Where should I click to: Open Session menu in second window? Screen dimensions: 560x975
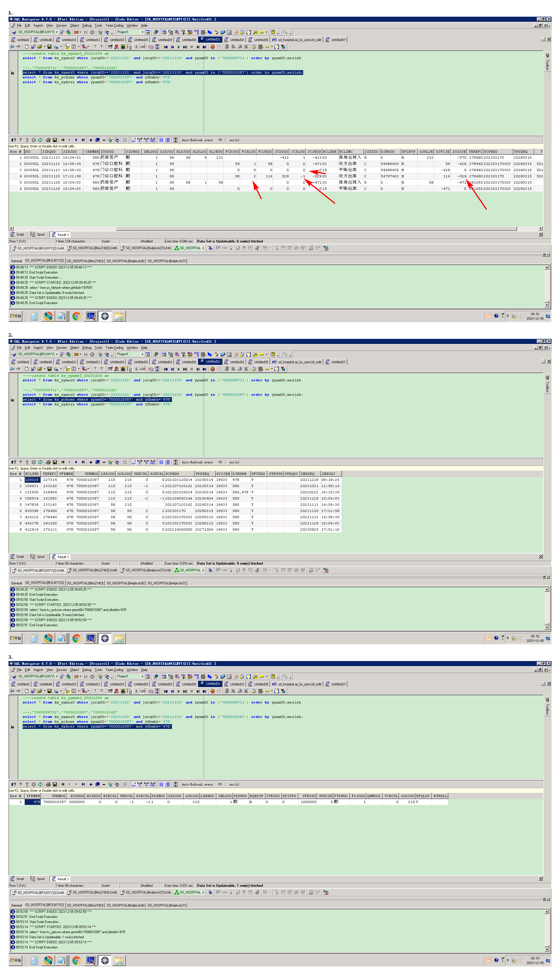coord(61,348)
